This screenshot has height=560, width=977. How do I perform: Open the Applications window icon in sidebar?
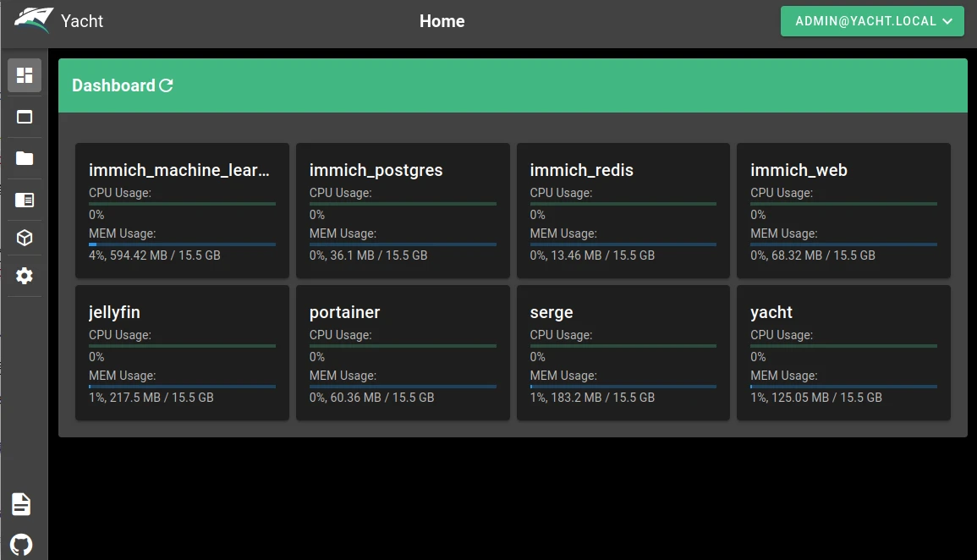(x=25, y=118)
